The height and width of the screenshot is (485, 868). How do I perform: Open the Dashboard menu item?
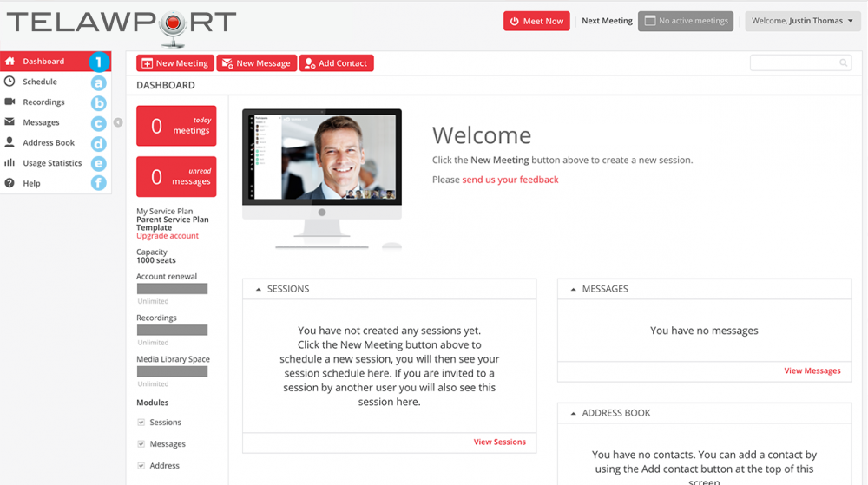coord(56,62)
